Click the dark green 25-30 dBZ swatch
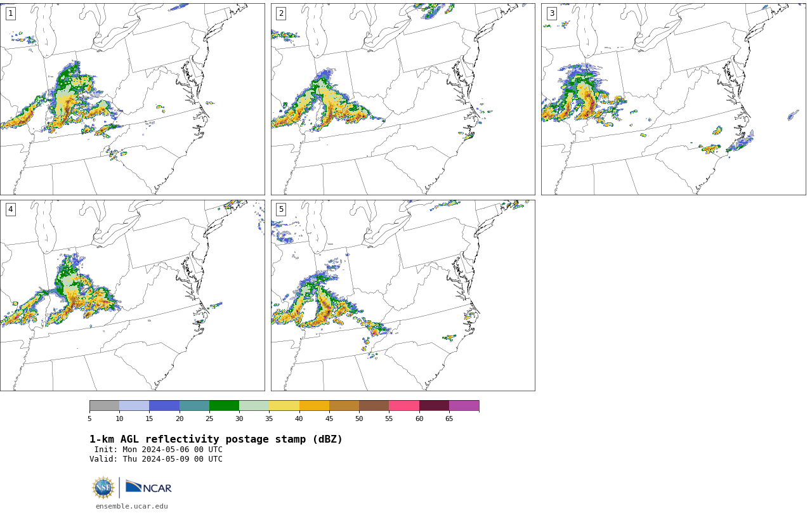The width and height of the screenshot is (812, 513). (224, 406)
